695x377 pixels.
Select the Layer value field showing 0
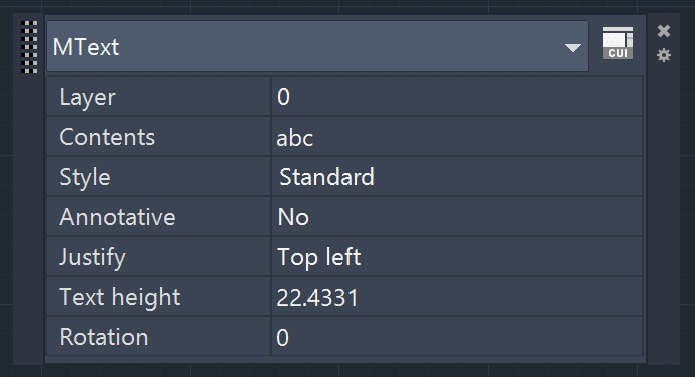[x=457, y=97]
